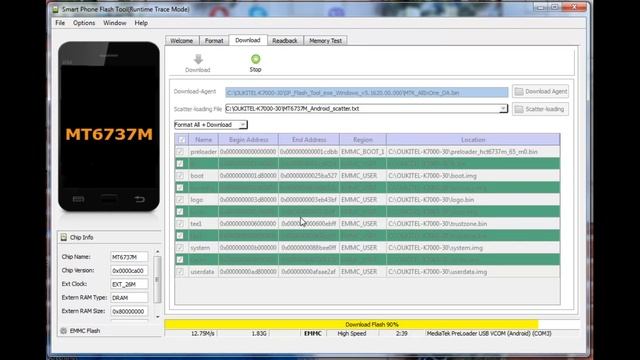Click the Extern RAM Type field DRAM
Image resolution: width=640 pixels, height=360 pixels.
coord(129,298)
